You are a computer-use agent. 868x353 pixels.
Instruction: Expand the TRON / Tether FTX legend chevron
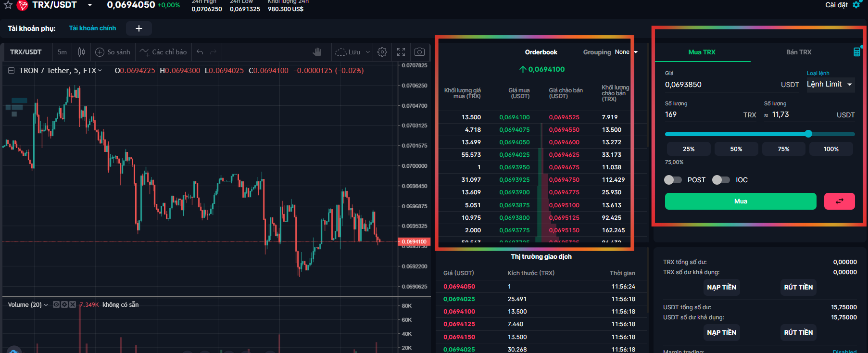[100, 71]
